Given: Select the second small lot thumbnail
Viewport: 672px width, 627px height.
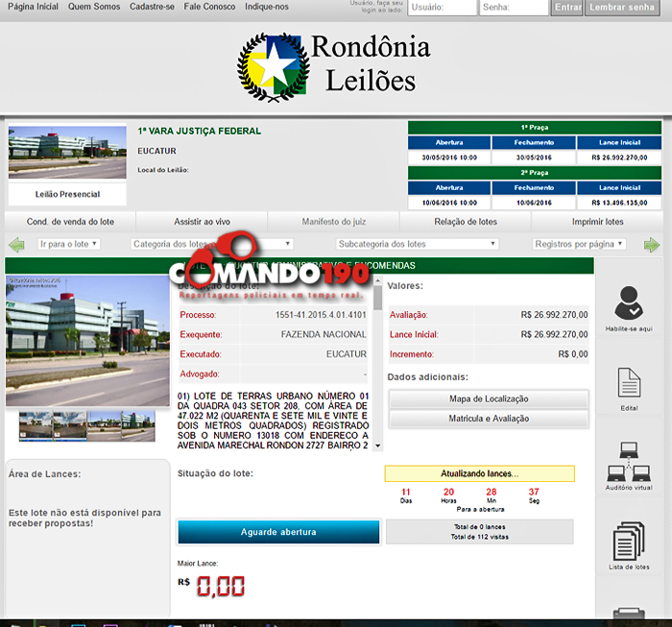Looking at the screenshot, I should coord(70,426).
